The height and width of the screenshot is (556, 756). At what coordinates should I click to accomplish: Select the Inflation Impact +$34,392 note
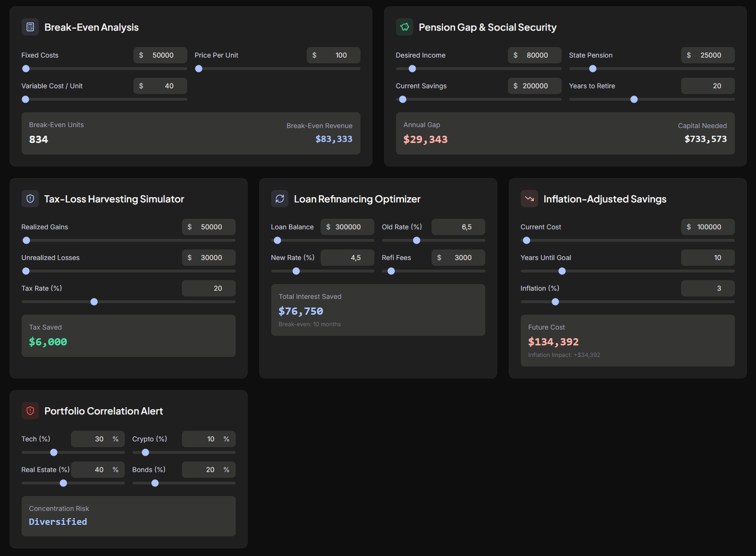coord(564,355)
